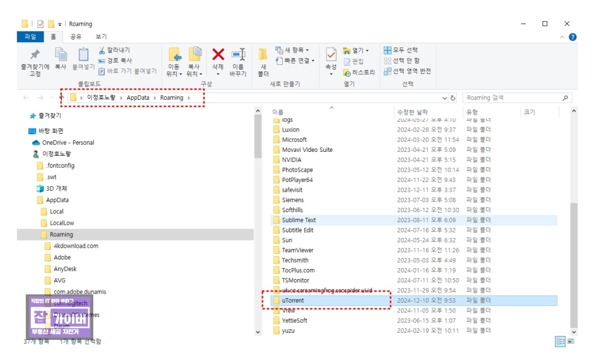The height and width of the screenshot is (364, 595).
Task: Click the Up arrow navigation button
Action: [61, 98]
